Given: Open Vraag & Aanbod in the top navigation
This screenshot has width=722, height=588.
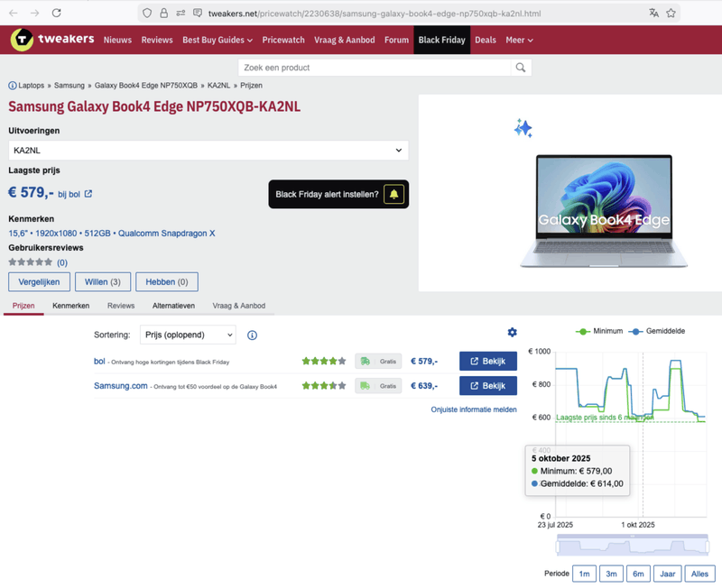Looking at the screenshot, I should 345,40.
